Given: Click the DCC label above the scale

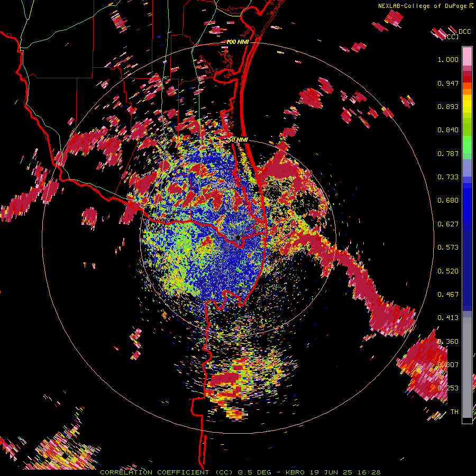Looking at the screenshot, I should 464,32.
